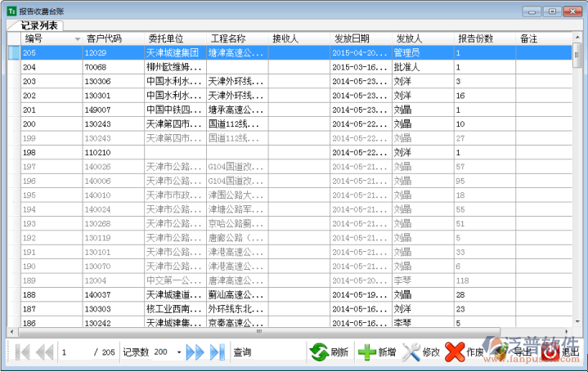
Task: Select greyed-out record row 199
Action: (x=296, y=138)
